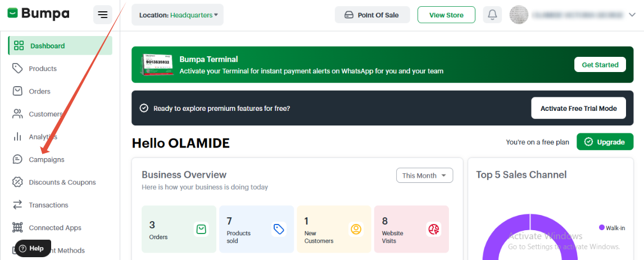
Task: Click Top 5 Sales Channel title
Action: click(x=521, y=174)
